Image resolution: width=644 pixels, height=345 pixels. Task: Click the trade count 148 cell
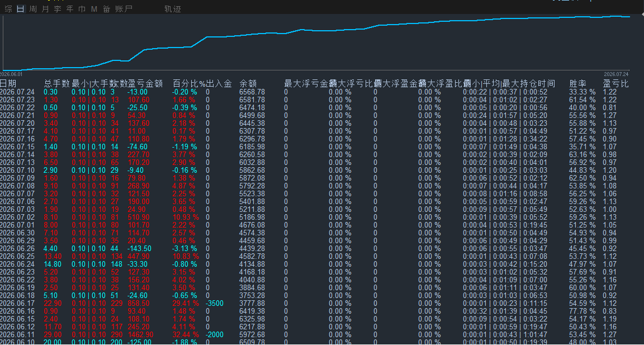tap(117, 264)
